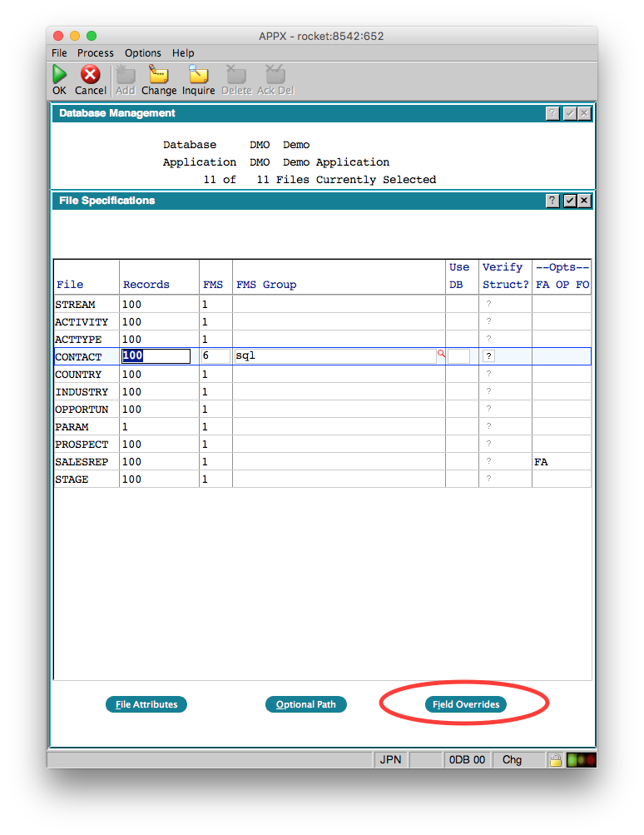
Task: Click the Records field for CONTACT
Action: [156, 356]
